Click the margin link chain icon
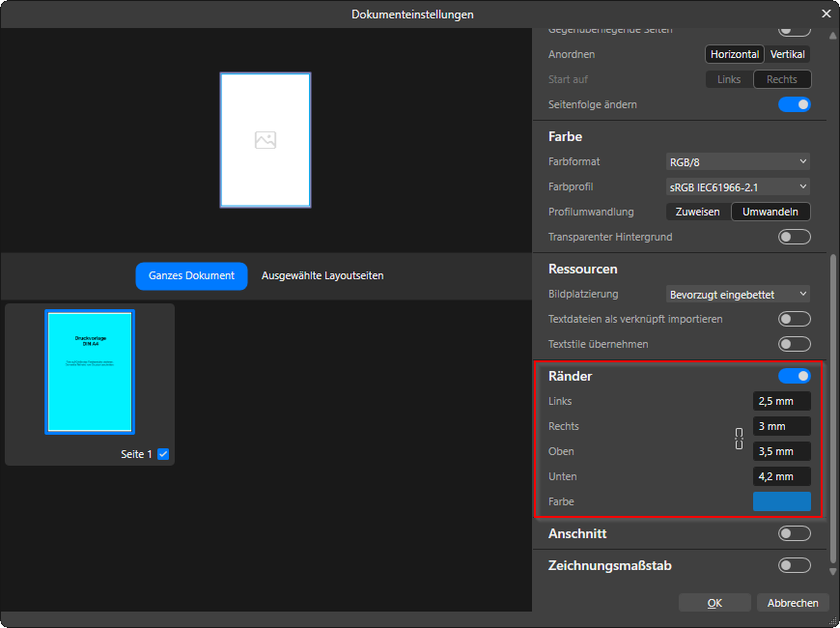 740,439
